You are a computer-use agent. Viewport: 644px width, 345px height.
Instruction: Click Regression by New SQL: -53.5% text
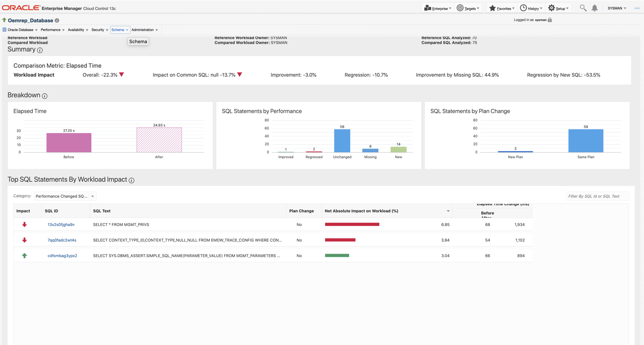point(563,75)
